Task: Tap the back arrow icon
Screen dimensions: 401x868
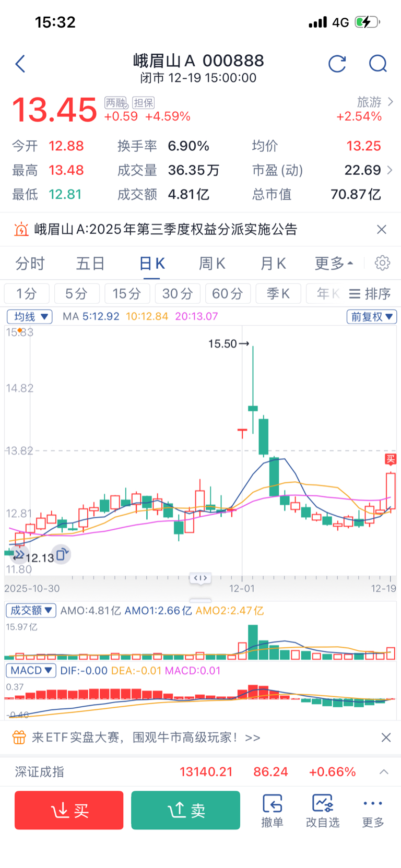Action: click(20, 64)
